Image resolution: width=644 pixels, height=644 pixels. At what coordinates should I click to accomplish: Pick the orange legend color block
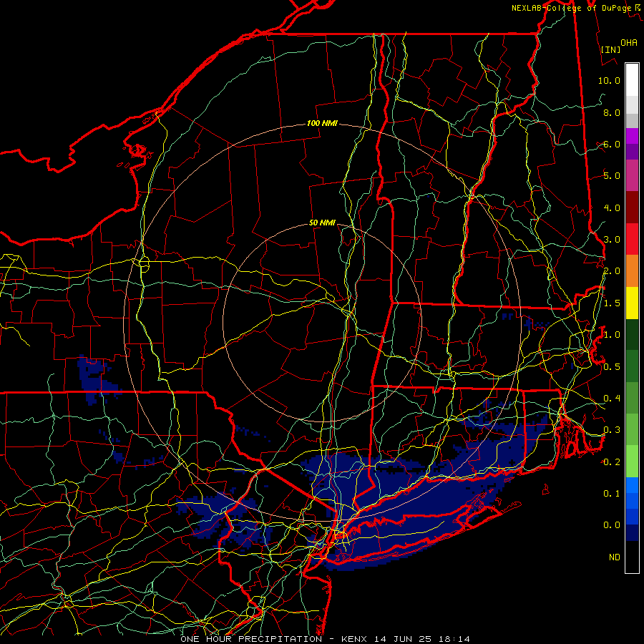632,271
